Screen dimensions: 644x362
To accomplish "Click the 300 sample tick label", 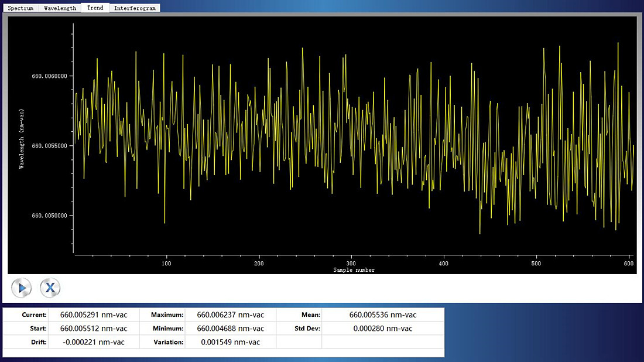I will click(x=351, y=264).
